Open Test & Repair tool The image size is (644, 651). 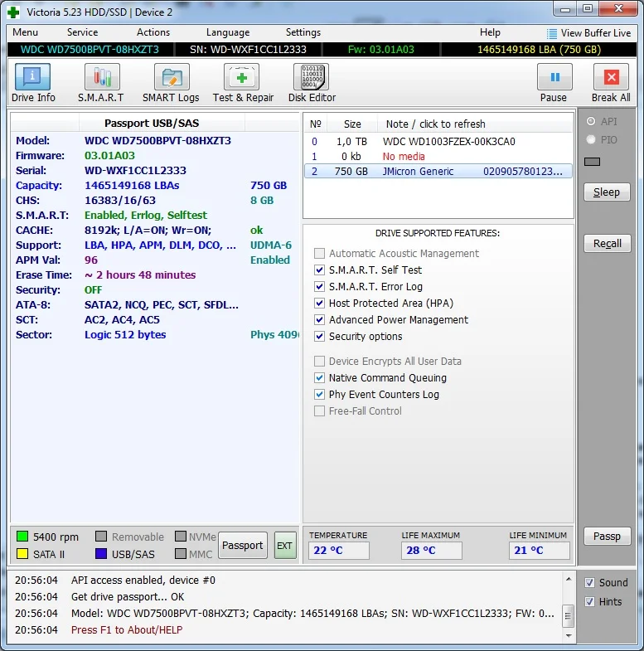coord(241,77)
